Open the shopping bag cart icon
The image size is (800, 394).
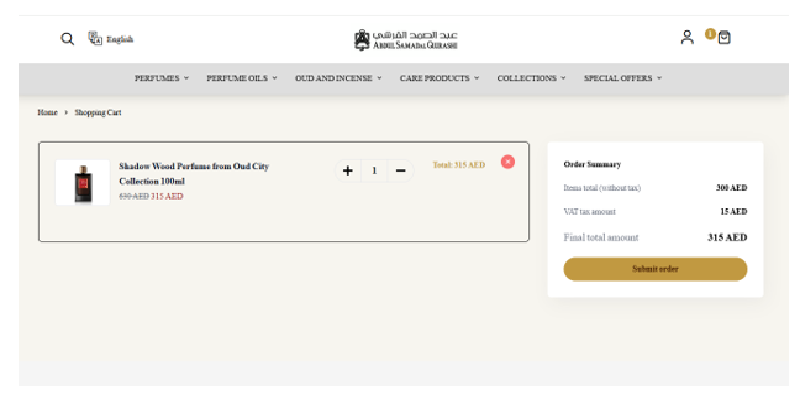coord(724,37)
